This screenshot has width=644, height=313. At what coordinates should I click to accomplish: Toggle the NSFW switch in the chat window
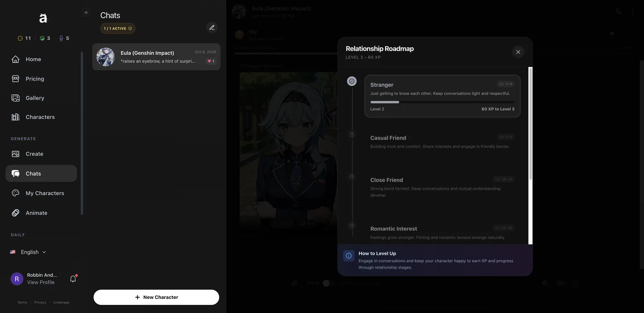[329, 283]
